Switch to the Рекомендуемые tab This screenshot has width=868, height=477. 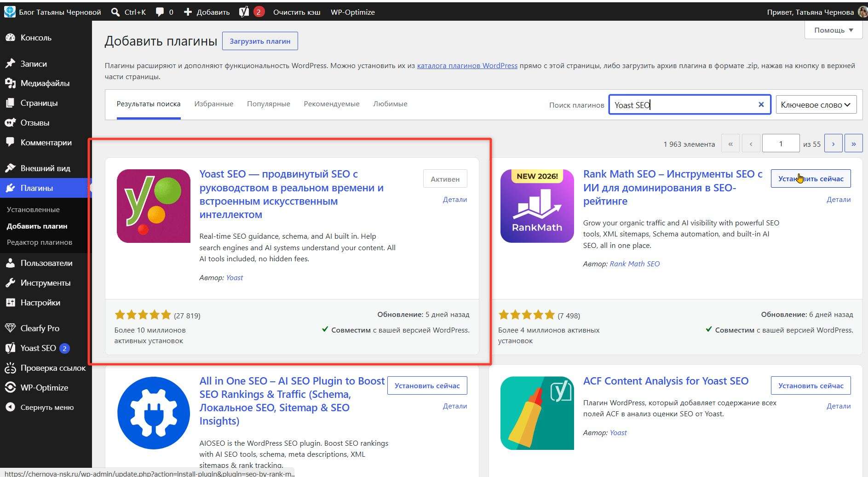point(332,104)
